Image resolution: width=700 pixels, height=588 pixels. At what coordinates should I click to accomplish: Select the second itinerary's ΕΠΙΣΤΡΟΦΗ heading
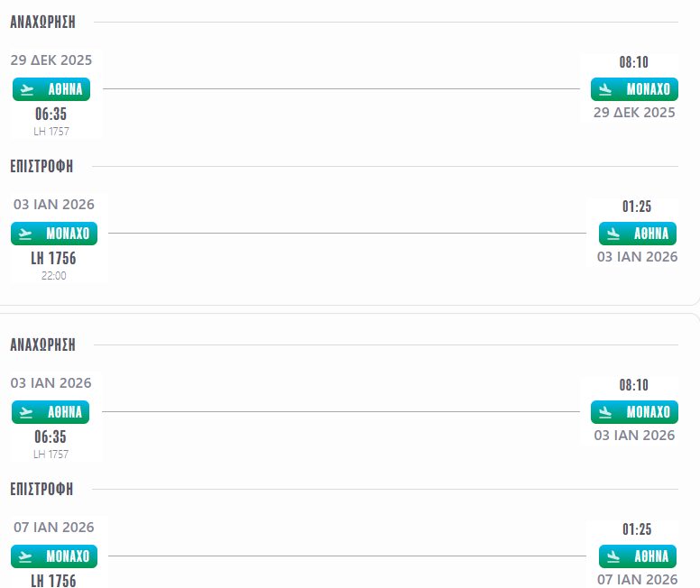(41, 490)
